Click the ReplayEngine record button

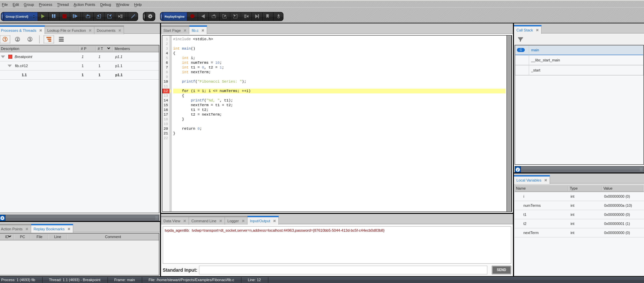pyautogui.click(x=192, y=16)
